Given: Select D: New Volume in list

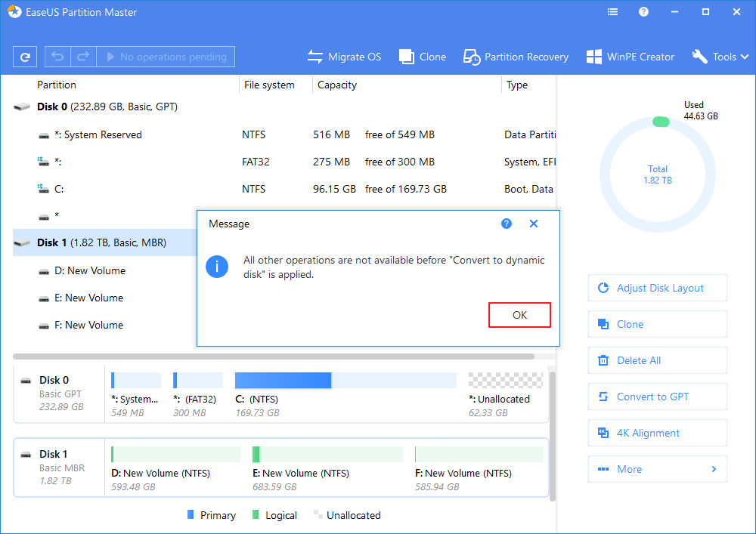Looking at the screenshot, I should [104, 270].
